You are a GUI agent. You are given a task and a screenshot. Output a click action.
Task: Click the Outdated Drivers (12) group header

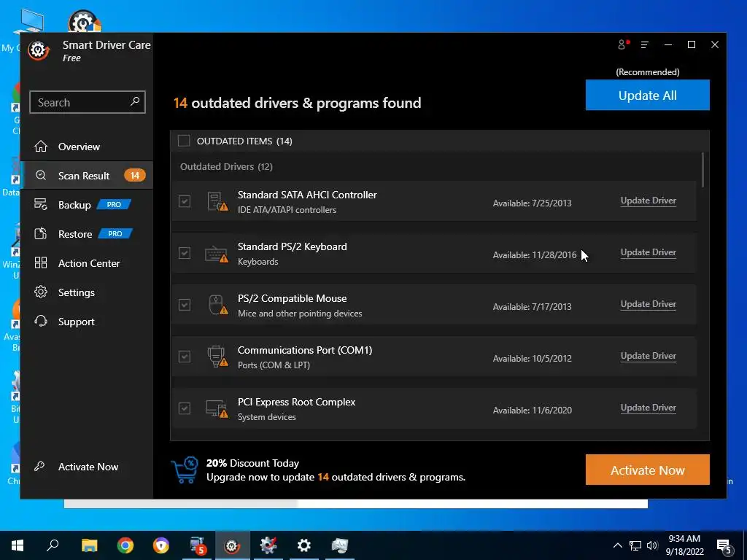click(226, 167)
